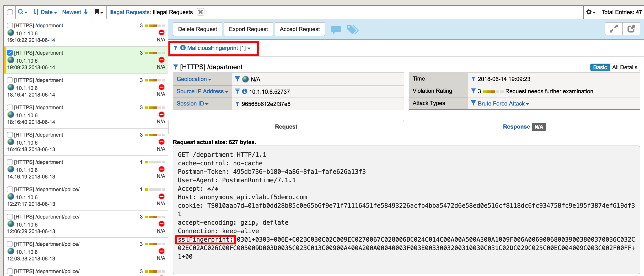Select the 18:16:41 /department request row
The height and width of the screenshot is (276, 644).
point(86,87)
